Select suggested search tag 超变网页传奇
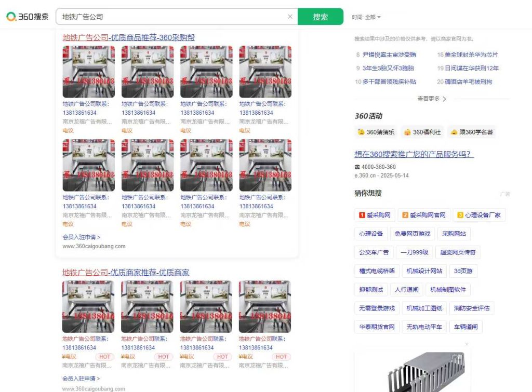The image size is (532, 392). pos(458,252)
